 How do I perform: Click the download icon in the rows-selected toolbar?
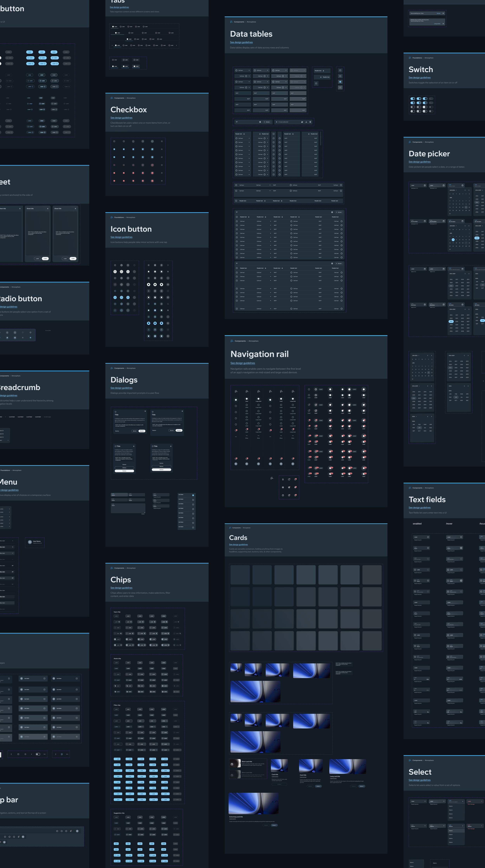coord(306,122)
